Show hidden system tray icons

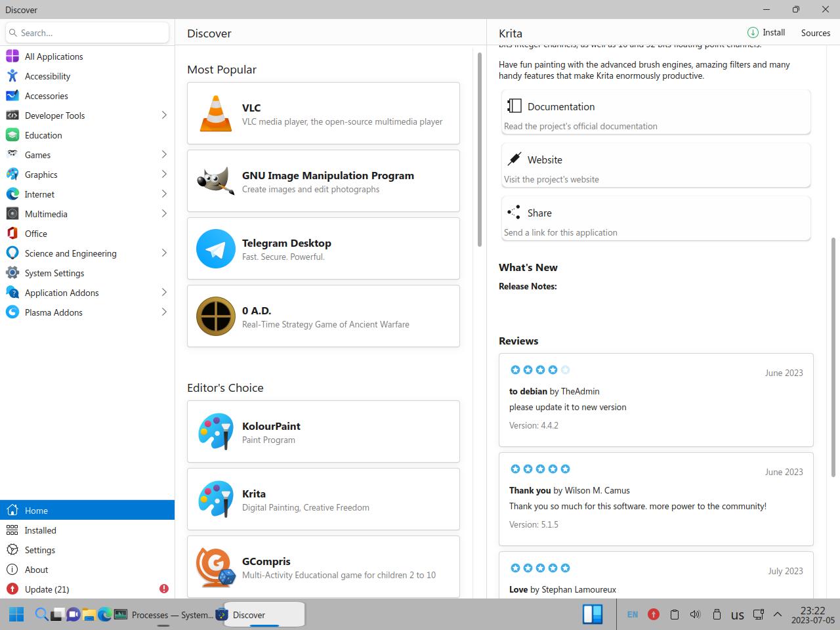(x=778, y=615)
